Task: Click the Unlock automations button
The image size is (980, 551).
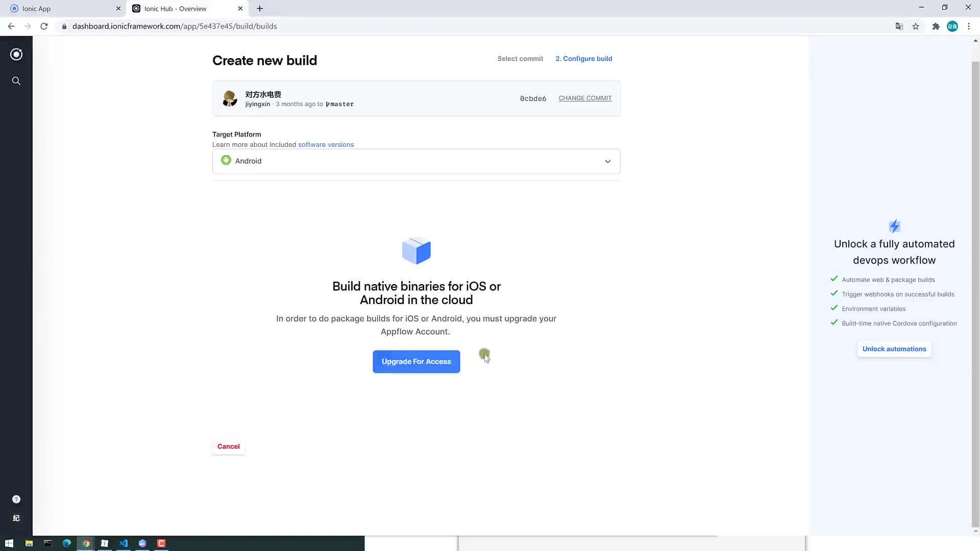Action: (x=894, y=348)
